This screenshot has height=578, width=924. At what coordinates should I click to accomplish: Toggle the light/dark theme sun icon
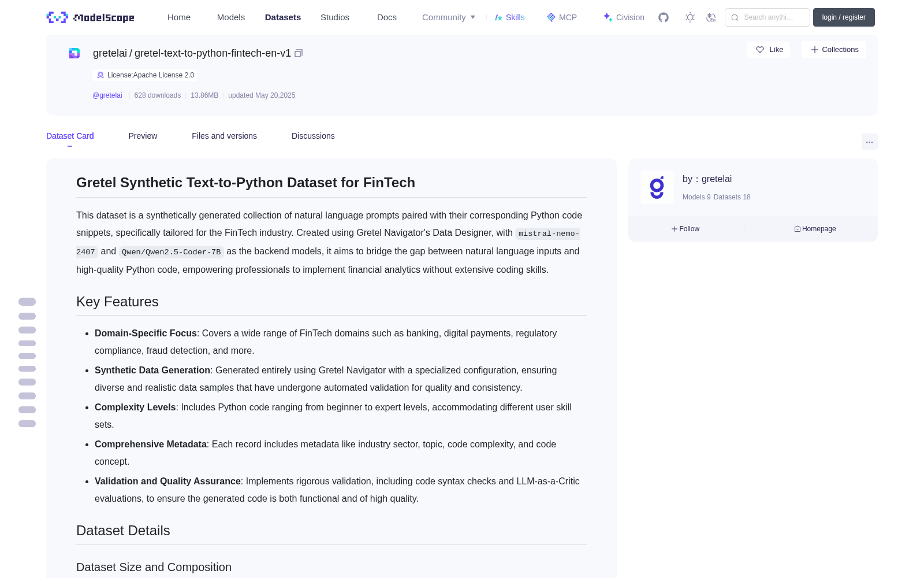(x=690, y=17)
